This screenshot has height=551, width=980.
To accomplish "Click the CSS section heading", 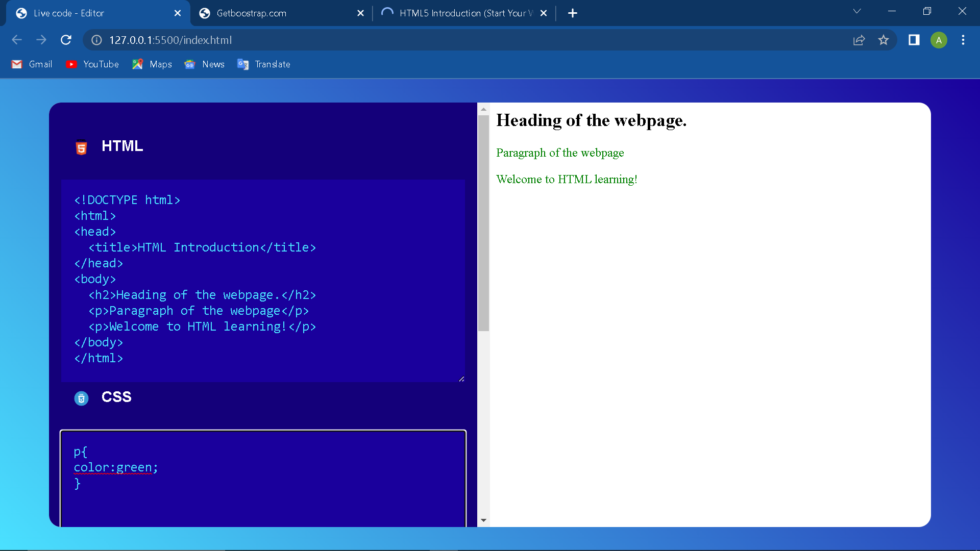I will pos(116,397).
